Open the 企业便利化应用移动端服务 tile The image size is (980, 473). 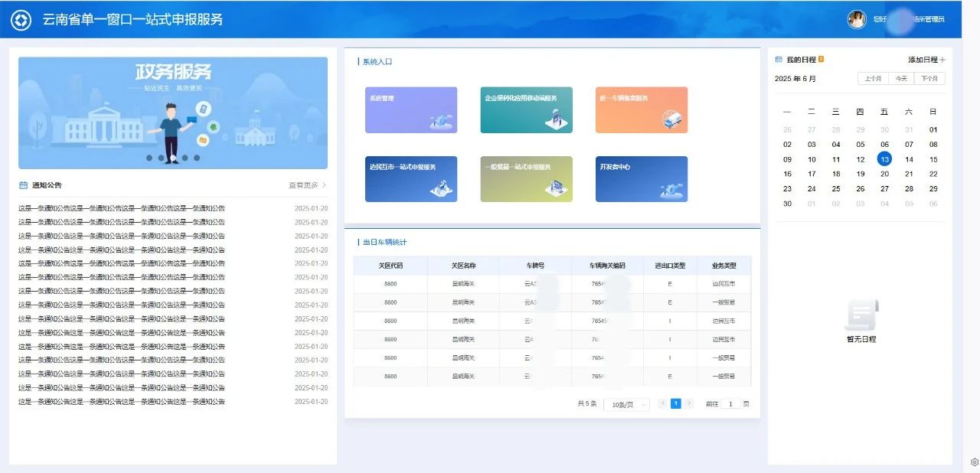click(526, 110)
